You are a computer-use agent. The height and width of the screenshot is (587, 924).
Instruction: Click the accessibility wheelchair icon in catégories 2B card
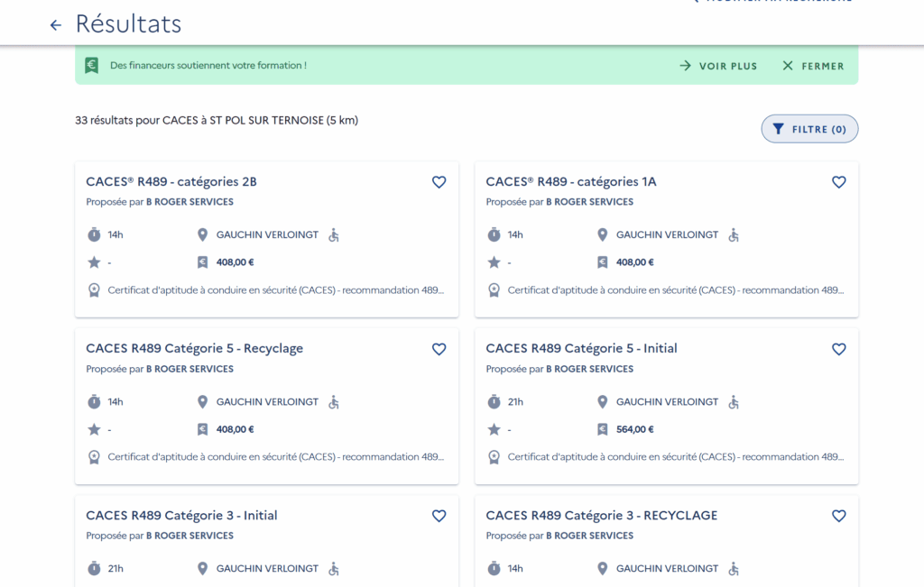click(x=334, y=235)
